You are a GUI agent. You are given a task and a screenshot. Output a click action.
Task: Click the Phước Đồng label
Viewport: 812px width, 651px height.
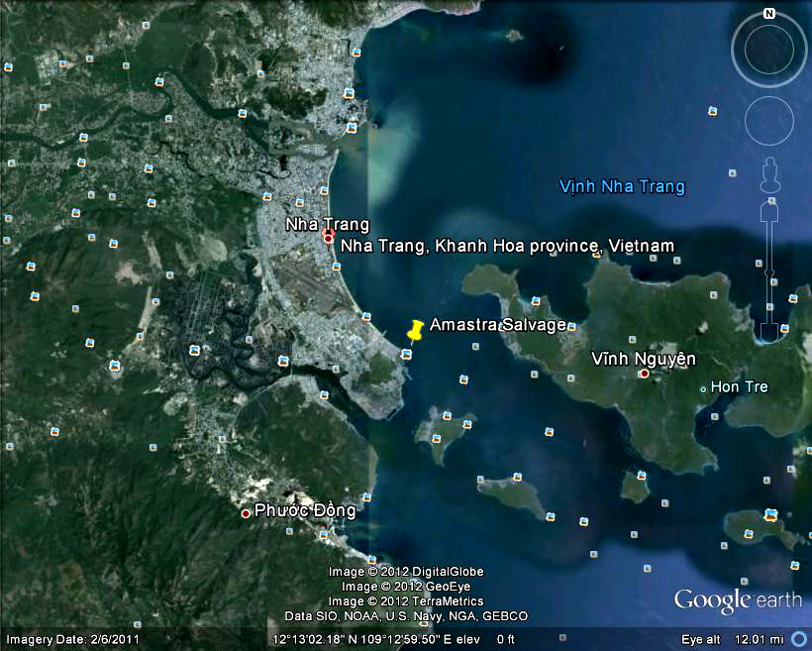(305, 510)
